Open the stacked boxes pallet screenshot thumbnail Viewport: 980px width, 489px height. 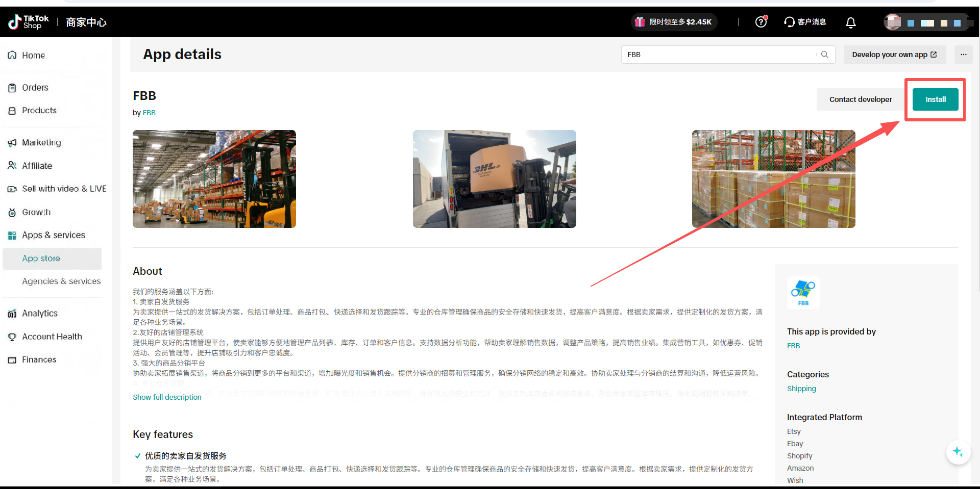click(774, 179)
